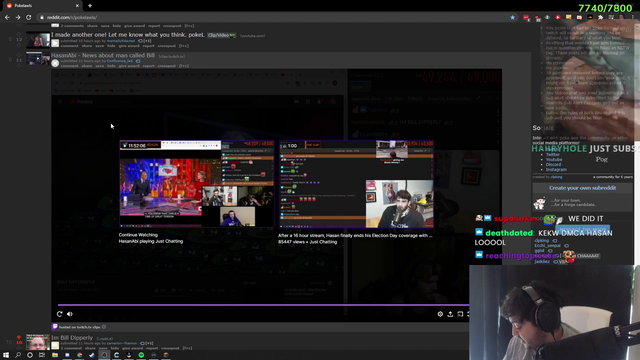The height and width of the screenshot is (360, 640).
Task: Open 'HasanAbi - News about man called Bill' title
Action: point(103,56)
